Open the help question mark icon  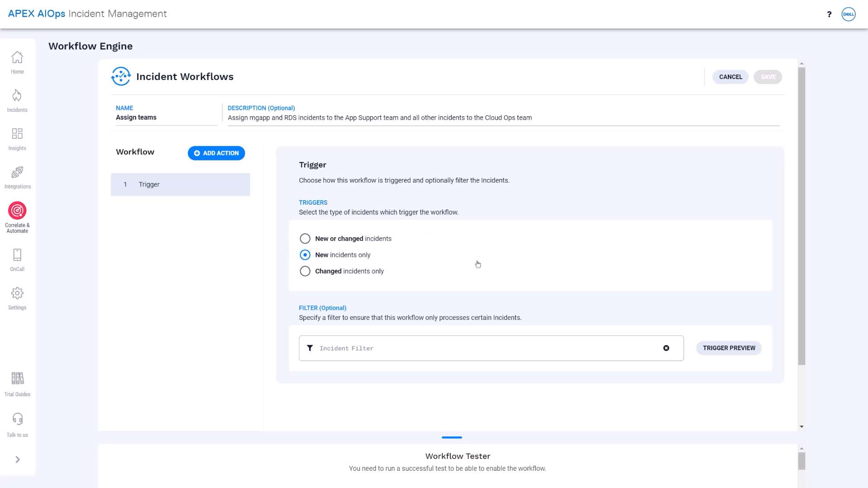pyautogui.click(x=829, y=14)
